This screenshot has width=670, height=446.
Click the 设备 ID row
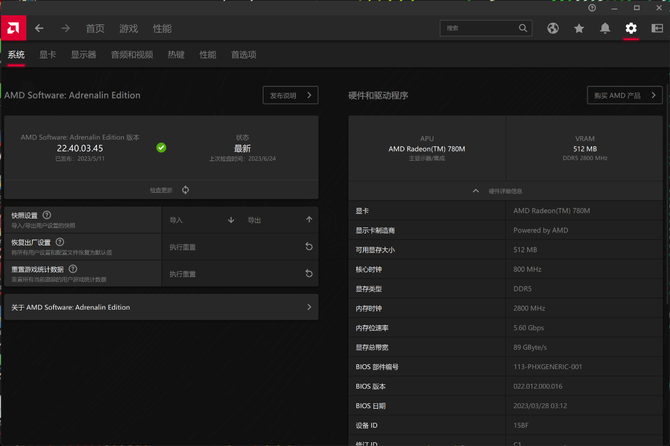click(x=505, y=425)
